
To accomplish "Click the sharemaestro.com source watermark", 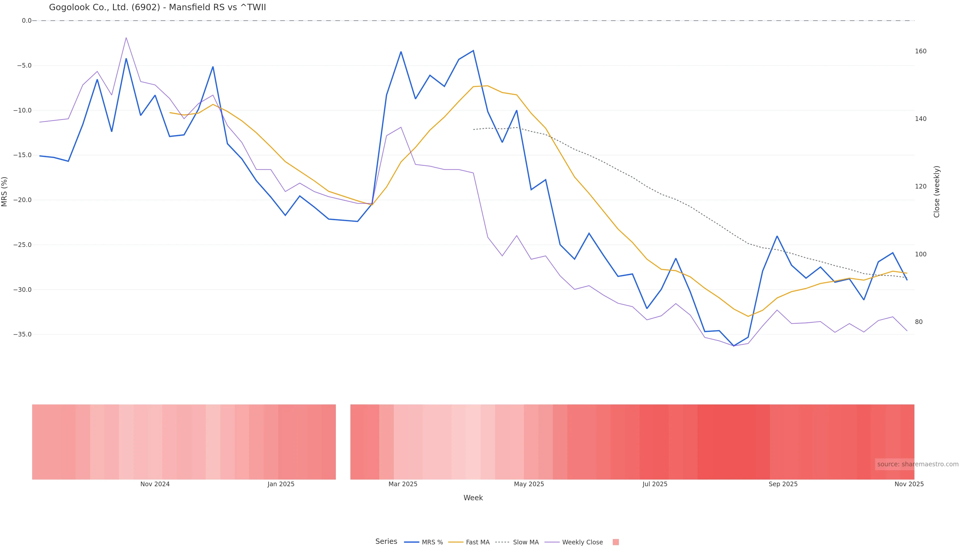I will 918,464.
